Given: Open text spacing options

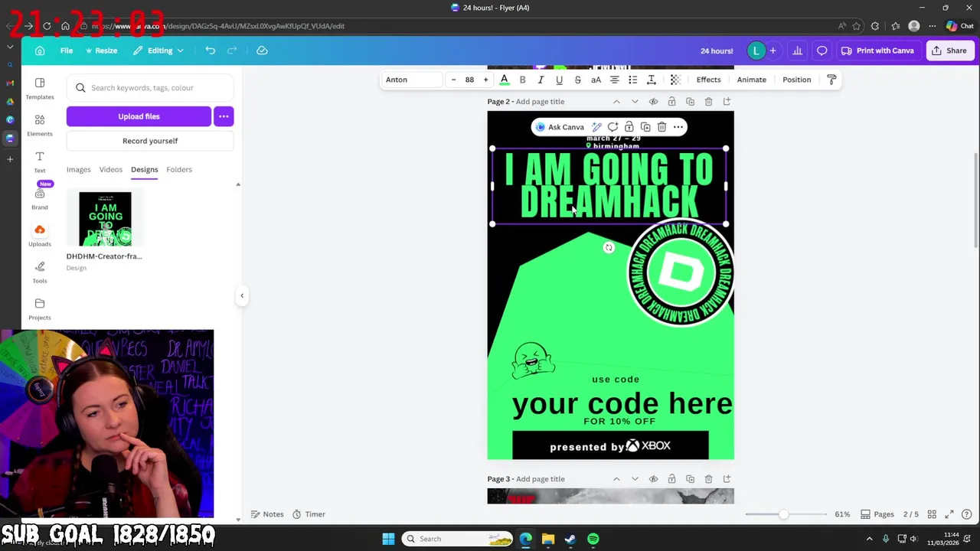Looking at the screenshot, I should (651, 80).
